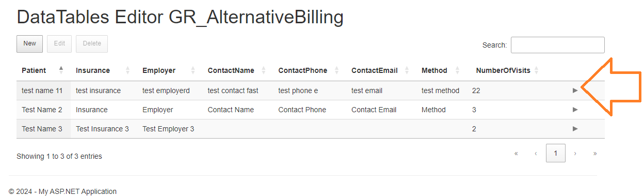Sort by the Insurance column icon
644x196 pixels.
click(128, 70)
